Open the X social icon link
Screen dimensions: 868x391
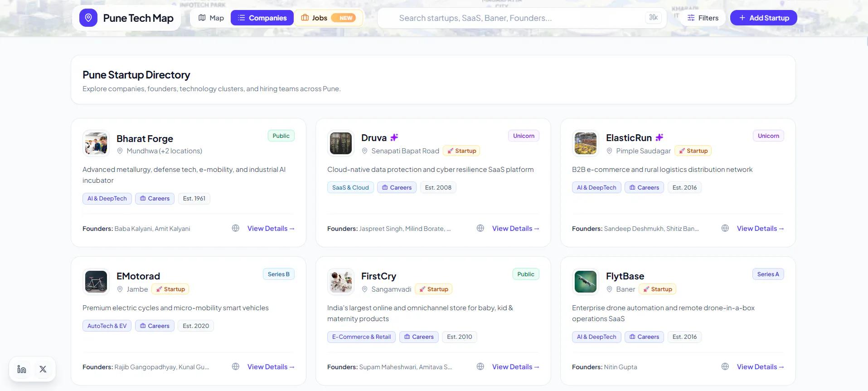click(x=43, y=369)
